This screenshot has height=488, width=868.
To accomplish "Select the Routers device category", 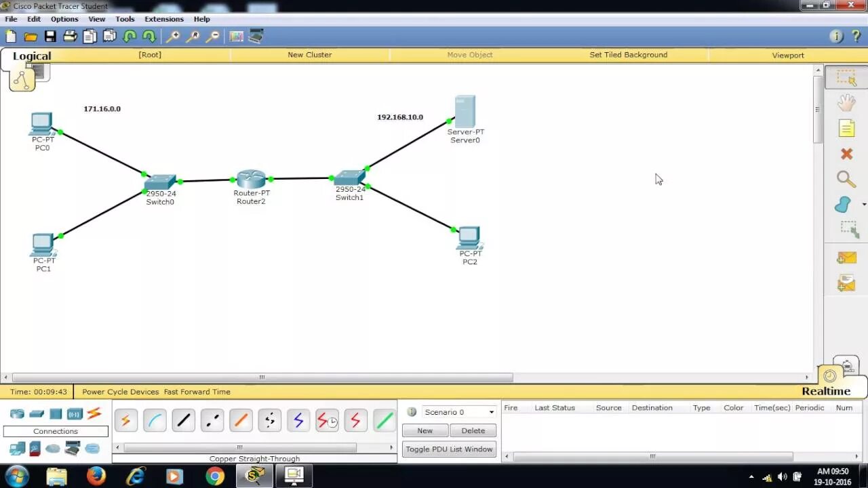I will coord(17,413).
